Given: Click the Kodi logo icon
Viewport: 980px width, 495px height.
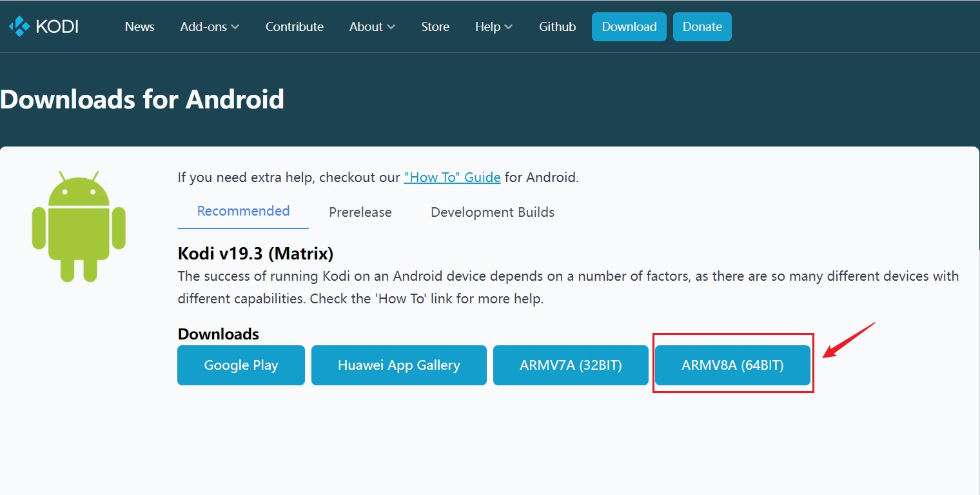Looking at the screenshot, I should 19,26.
